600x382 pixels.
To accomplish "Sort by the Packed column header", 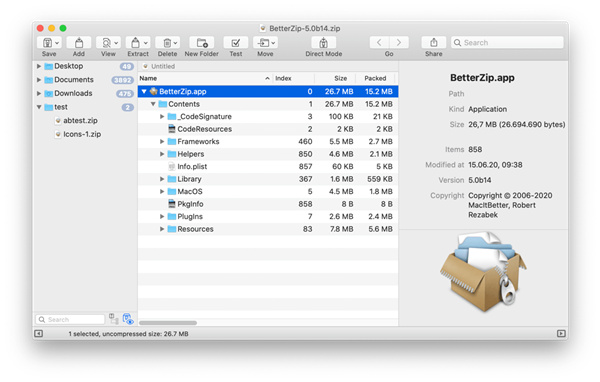I will [375, 78].
